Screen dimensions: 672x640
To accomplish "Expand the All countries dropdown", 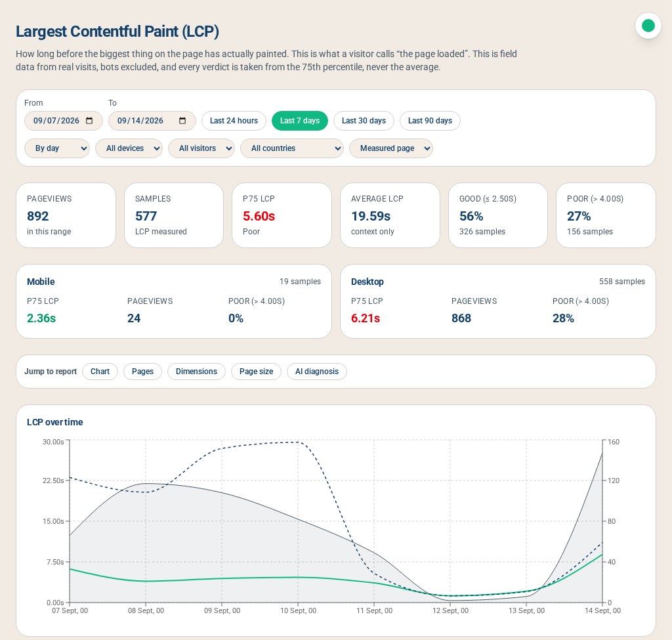I will [x=292, y=148].
